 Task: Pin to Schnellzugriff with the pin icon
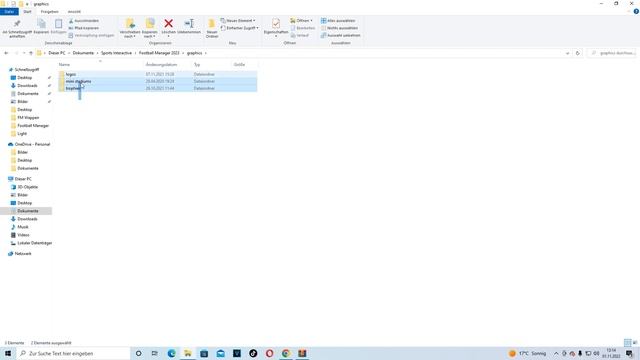(17, 28)
